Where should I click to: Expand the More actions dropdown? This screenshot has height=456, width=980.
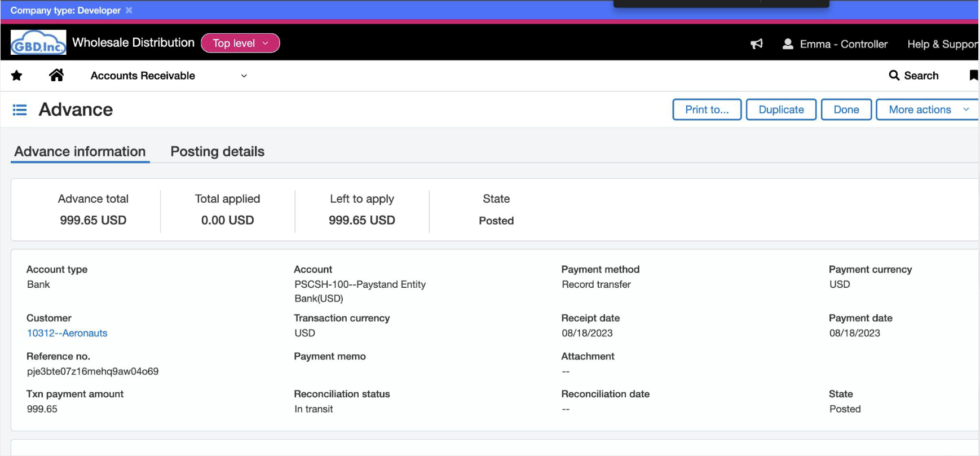pyautogui.click(x=929, y=109)
